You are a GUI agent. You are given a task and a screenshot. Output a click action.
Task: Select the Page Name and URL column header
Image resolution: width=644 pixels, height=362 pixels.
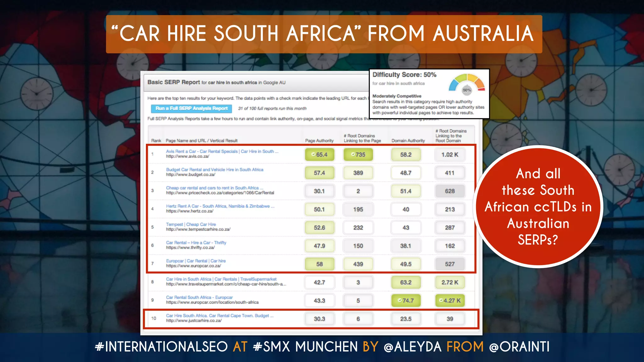coord(201,141)
